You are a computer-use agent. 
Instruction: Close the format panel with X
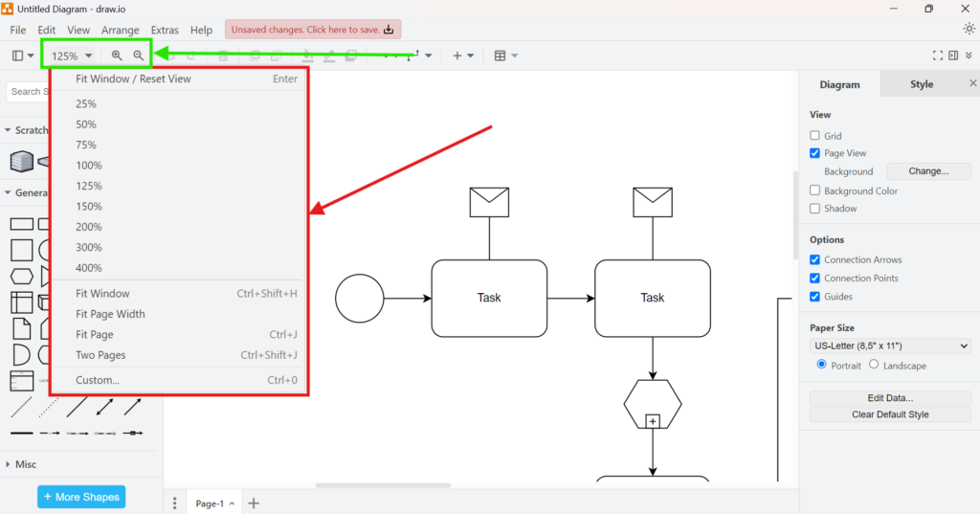[x=972, y=84]
